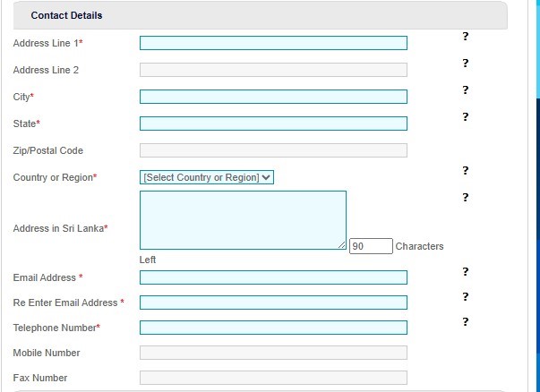Focus the Zip/Postal Code field
The image size is (540, 392).
pyautogui.click(x=273, y=150)
